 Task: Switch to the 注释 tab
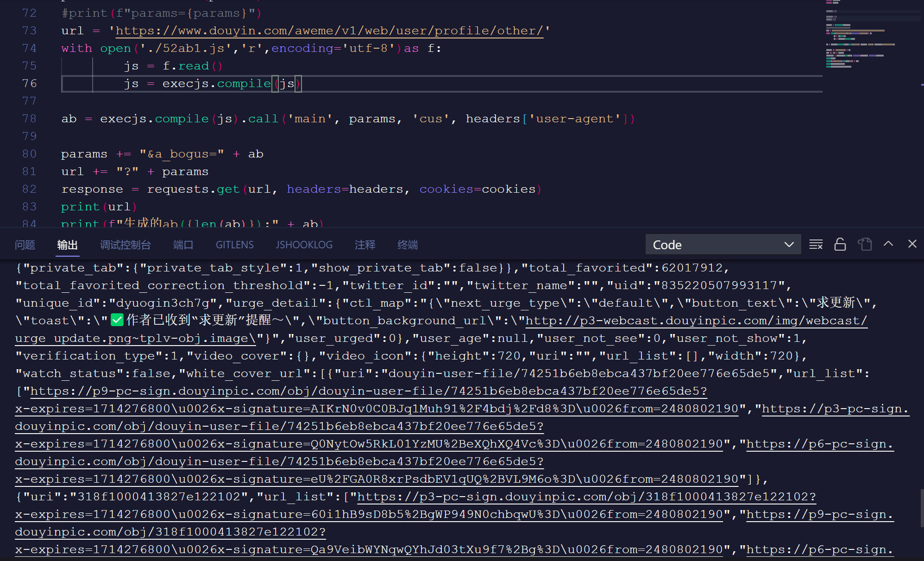pos(365,245)
